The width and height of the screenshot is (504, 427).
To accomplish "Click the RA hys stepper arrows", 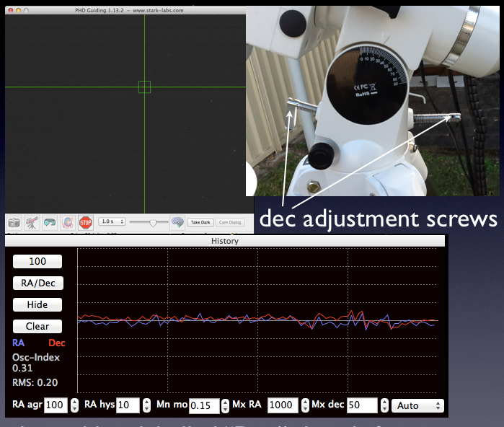I will [x=147, y=405].
